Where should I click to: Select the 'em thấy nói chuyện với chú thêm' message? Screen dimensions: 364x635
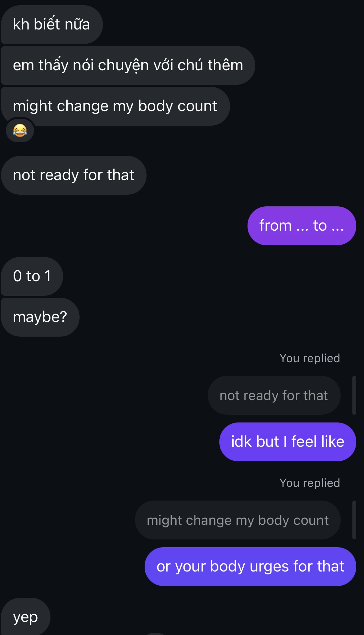point(128,65)
